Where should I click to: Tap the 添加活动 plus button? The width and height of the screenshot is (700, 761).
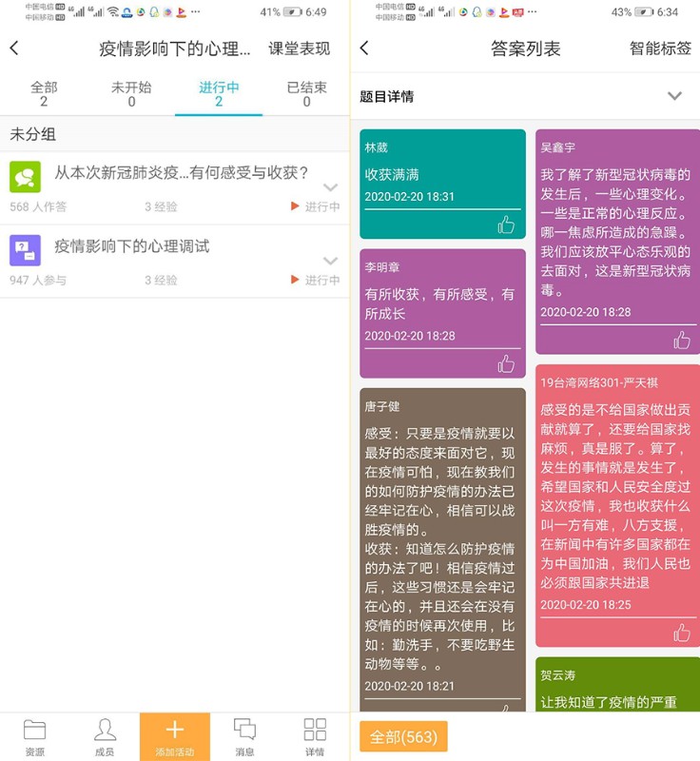pyautogui.click(x=175, y=736)
